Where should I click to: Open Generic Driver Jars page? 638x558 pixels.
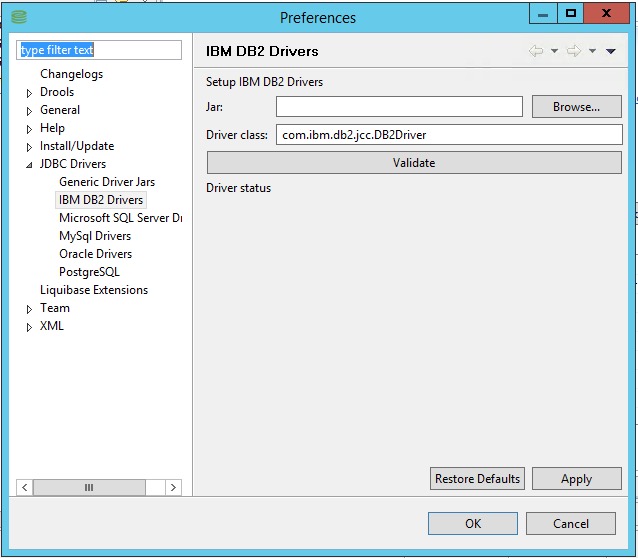107,182
